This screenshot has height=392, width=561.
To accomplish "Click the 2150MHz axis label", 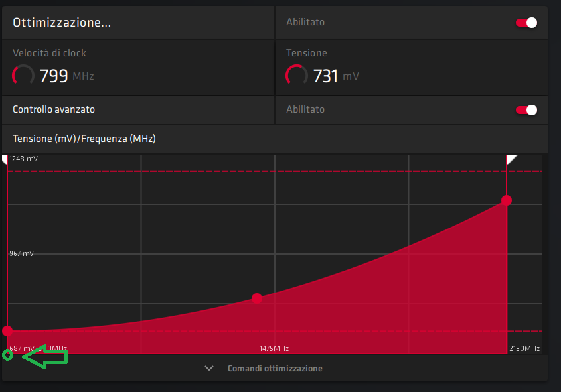I will click(x=524, y=348).
